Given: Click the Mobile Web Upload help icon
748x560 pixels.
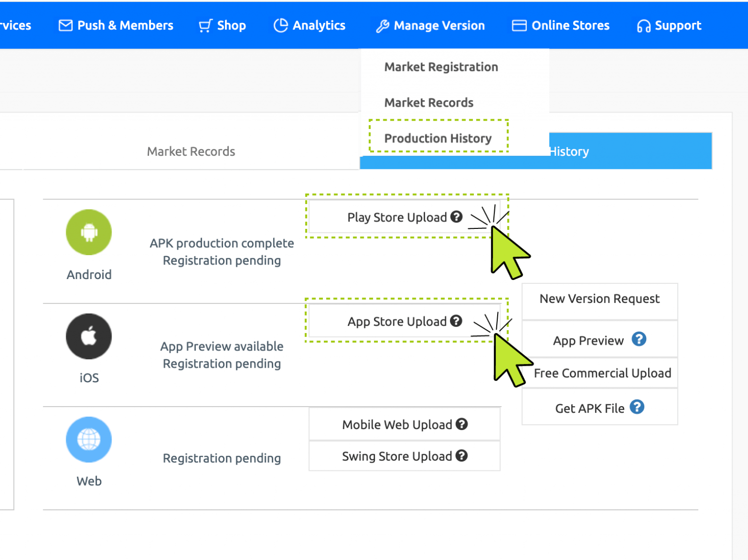Looking at the screenshot, I should click(462, 424).
